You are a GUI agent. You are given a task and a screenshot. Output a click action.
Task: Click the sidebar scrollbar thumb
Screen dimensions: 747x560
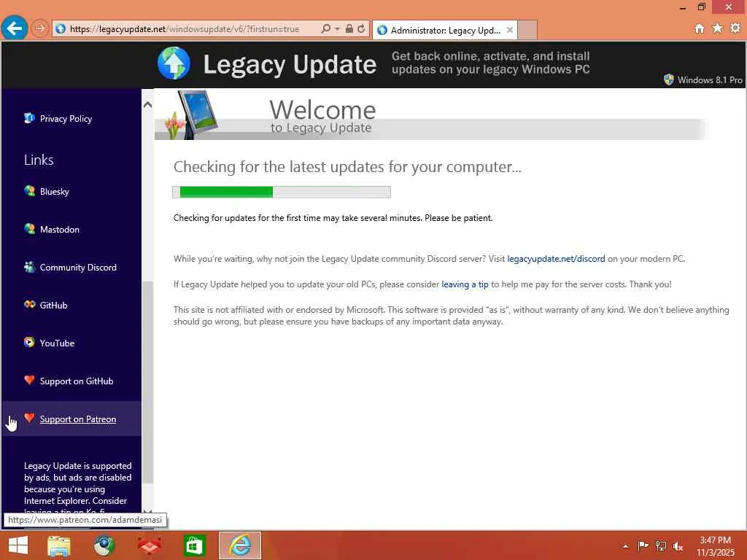pyautogui.click(x=147, y=382)
